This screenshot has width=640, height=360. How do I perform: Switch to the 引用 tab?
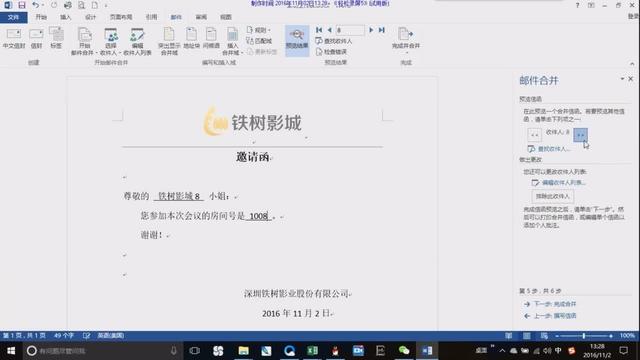pyautogui.click(x=151, y=17)
